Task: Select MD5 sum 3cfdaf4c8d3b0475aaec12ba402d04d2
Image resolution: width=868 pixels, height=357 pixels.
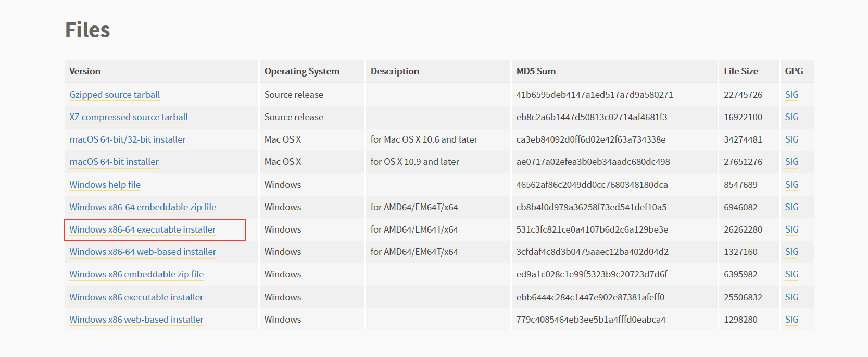Action: point(593,252)
